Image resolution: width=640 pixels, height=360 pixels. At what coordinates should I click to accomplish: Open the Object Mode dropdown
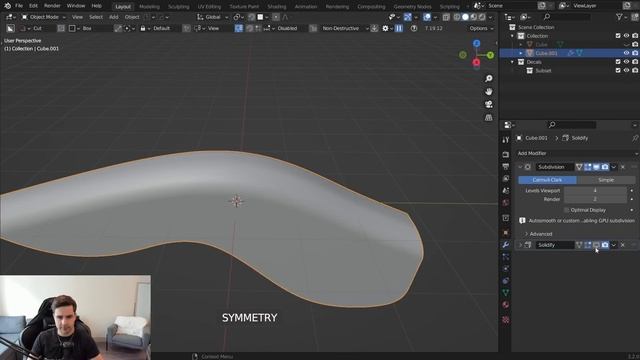43,17
